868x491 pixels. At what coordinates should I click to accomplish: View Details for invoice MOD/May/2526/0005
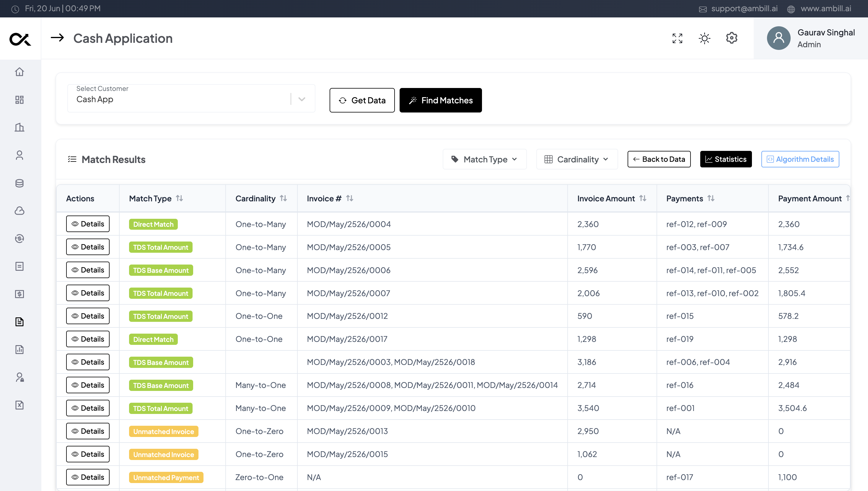tap(88, 247)
